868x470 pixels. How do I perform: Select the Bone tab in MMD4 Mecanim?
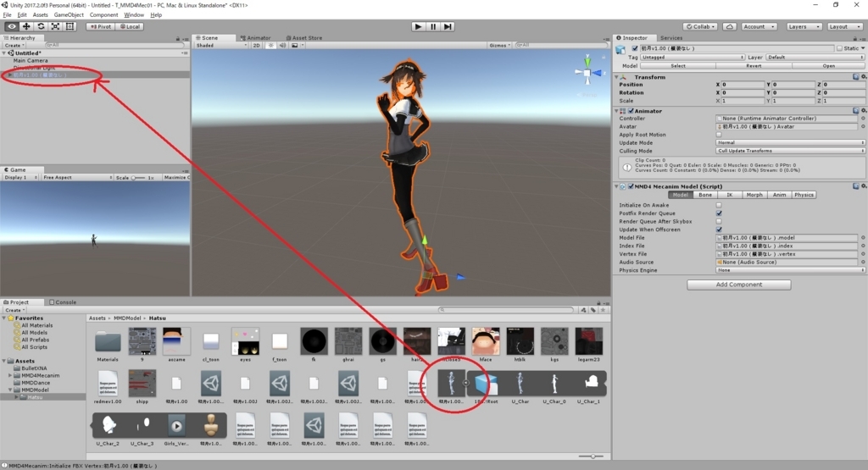click(705, 195)
